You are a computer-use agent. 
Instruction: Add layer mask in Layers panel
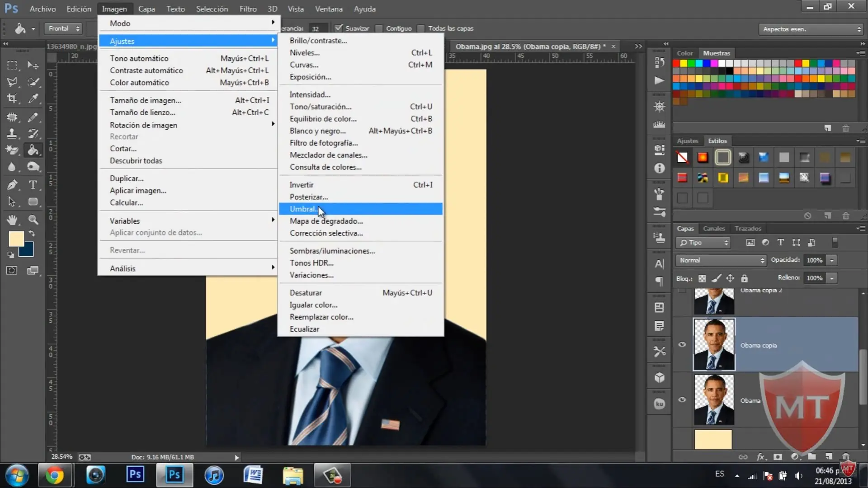[778, 457]
